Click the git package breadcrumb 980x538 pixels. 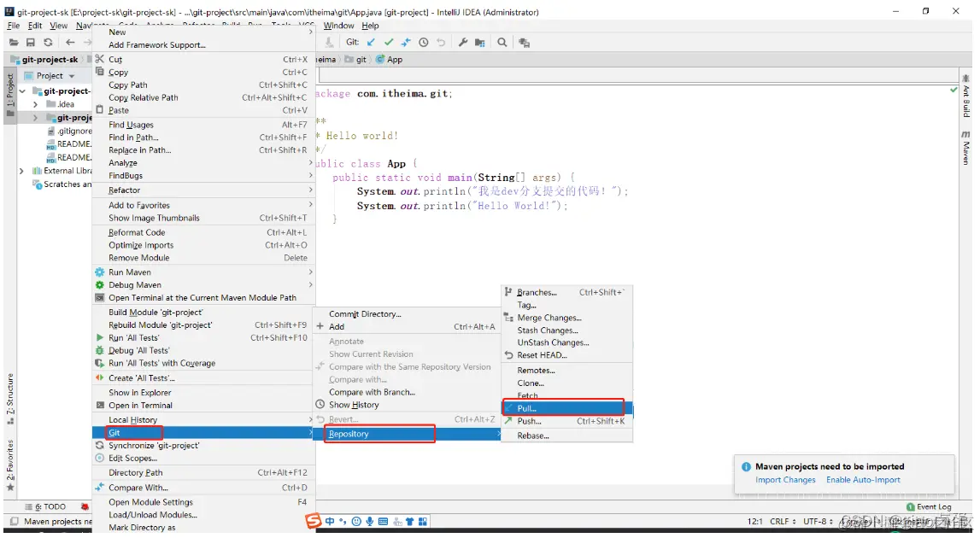(x=356, y=60)
